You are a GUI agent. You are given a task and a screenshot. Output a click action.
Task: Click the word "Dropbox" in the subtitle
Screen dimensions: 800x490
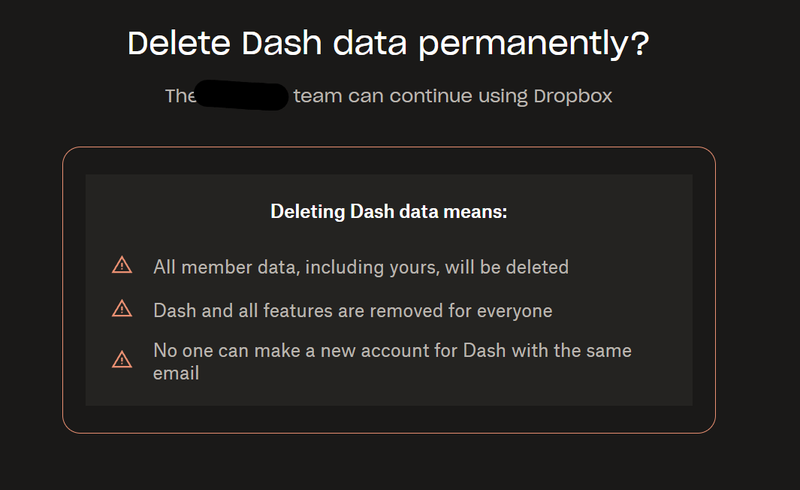click(x=571, y=97)
